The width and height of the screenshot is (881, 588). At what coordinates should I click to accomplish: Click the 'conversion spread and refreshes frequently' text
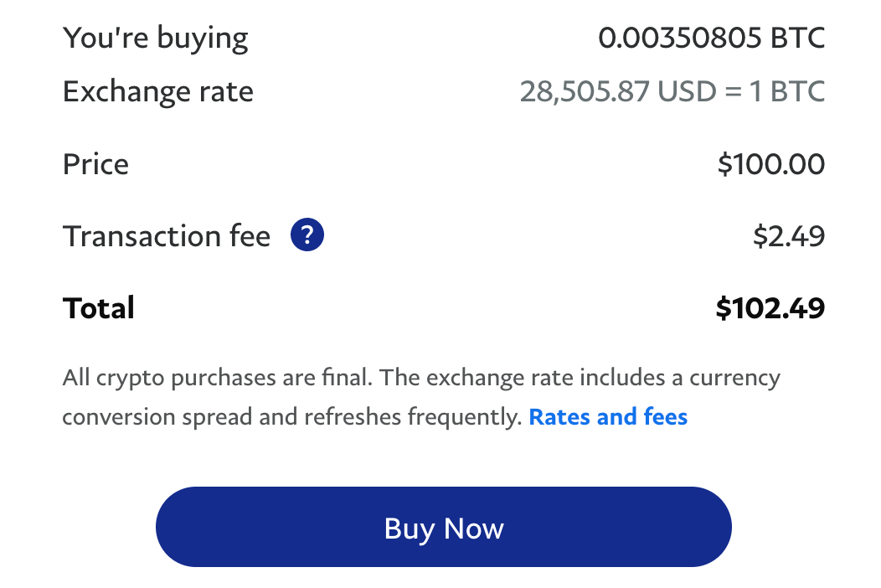[292, 417]
